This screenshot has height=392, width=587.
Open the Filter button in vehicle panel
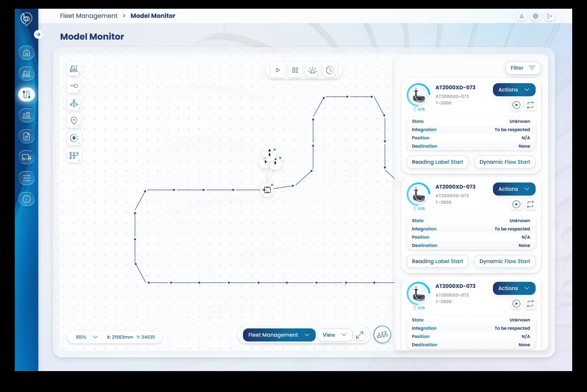[x=523, y=68]
